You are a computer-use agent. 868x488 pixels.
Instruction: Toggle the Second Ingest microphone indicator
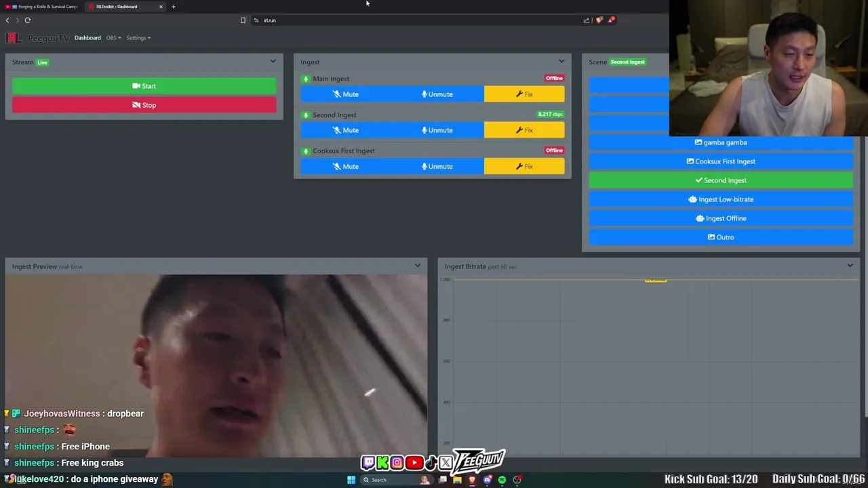coord(306,115)
